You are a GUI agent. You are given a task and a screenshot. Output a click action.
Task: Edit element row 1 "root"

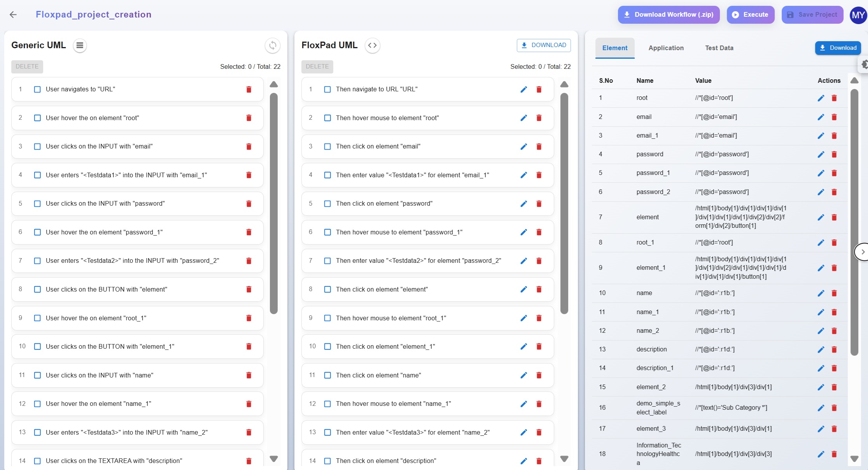pyautogui.click(x=821, y=98)
